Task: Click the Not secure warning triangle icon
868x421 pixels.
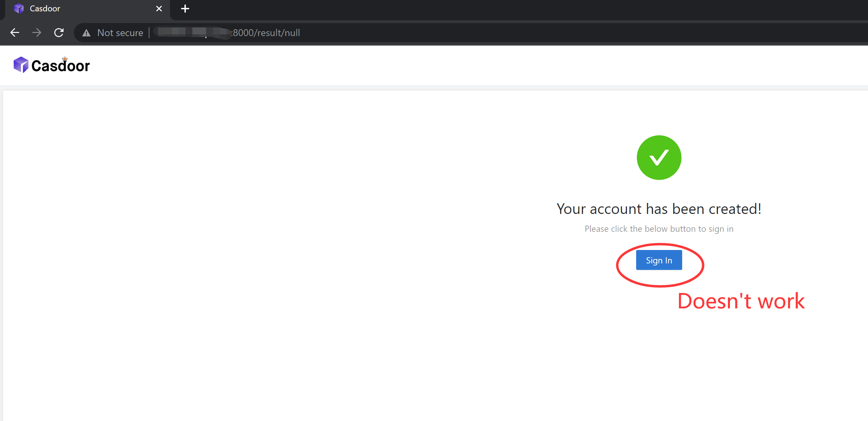Action: pyautogui.click(x=86, y=33)
